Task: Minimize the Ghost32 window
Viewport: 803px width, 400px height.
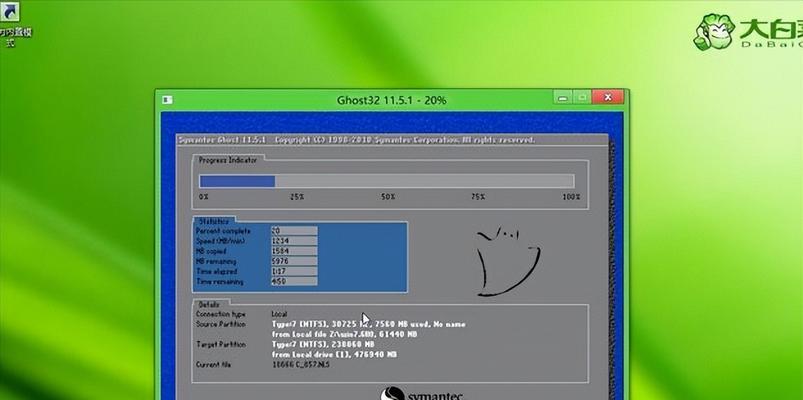Action: point(563,97)
